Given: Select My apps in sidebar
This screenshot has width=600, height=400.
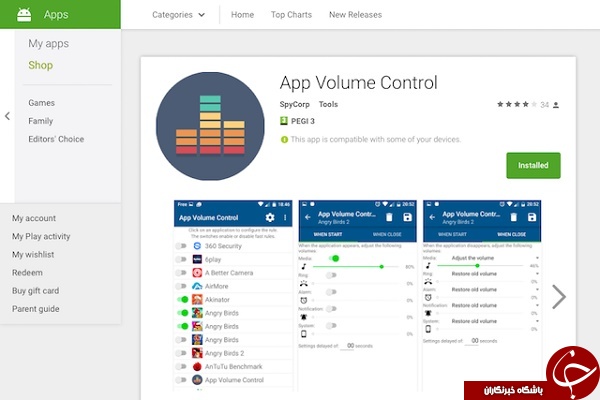Looking at the screenshot, I should pos(49,44).
